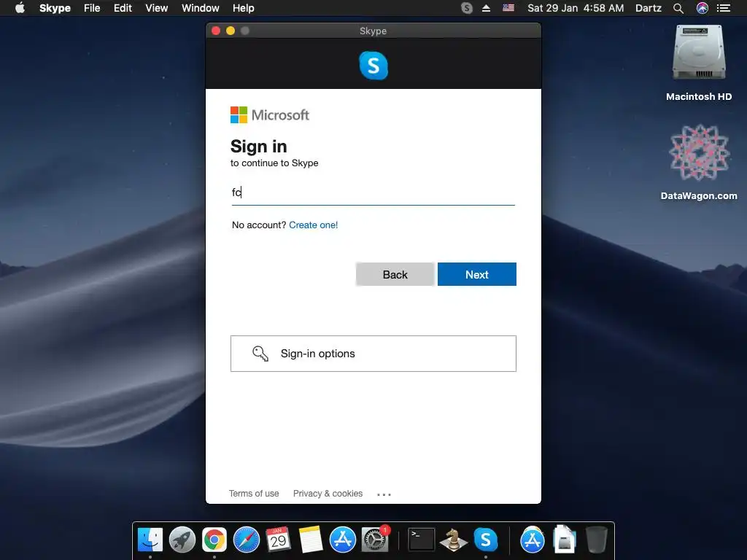Click the date and time in menu bar
The image size is (747, 560).
tap(576, 8)
